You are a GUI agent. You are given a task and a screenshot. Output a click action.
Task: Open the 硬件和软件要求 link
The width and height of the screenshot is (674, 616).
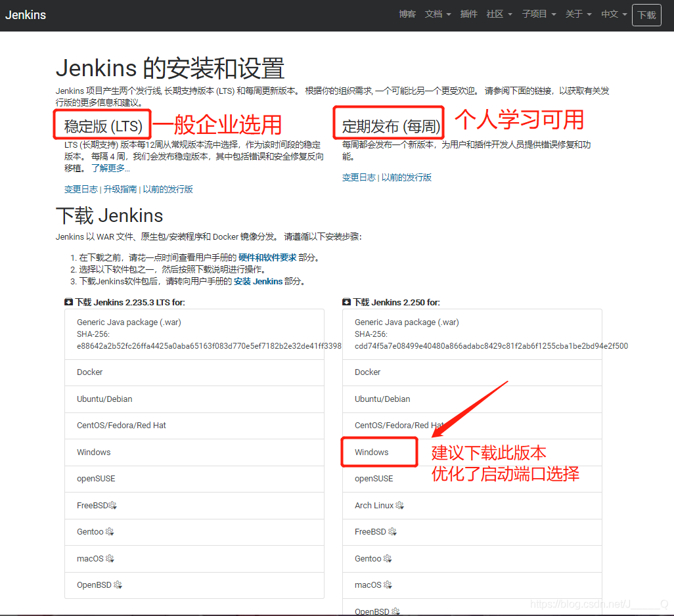tap(267, 257)
